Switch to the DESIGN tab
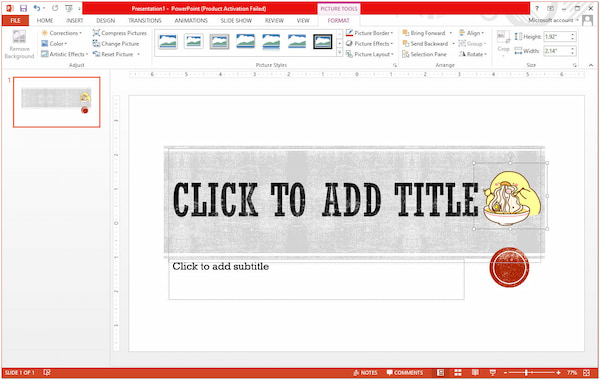 tap(106, 21)
